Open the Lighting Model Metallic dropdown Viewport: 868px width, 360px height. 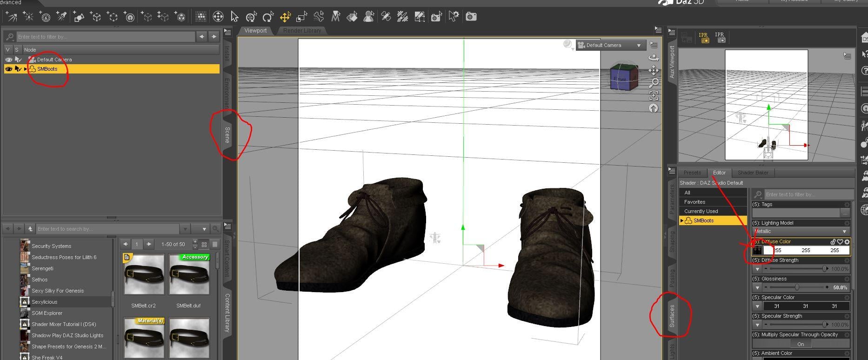point(801,231)
